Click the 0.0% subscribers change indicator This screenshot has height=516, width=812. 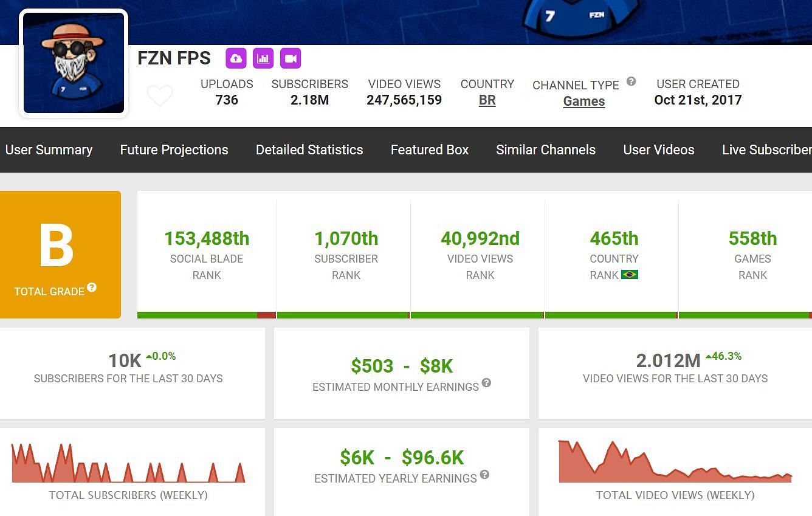tap(160, 356)
